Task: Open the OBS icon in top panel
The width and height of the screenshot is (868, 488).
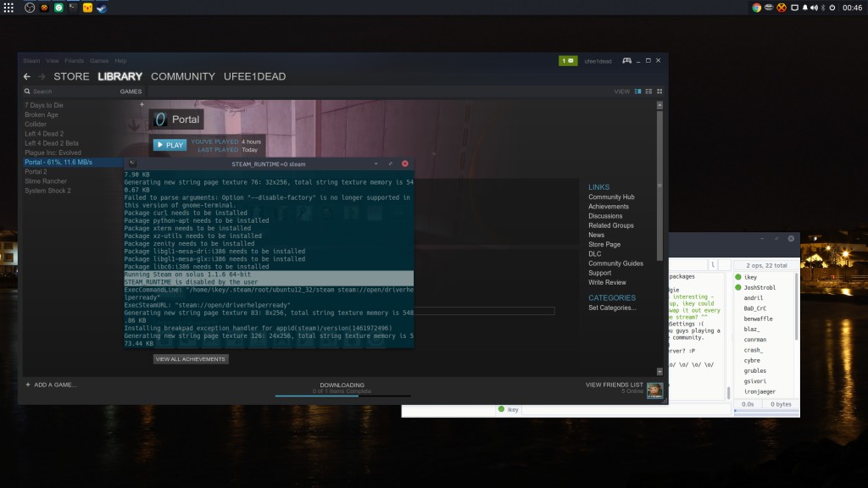Action: (x=30, y=8)
